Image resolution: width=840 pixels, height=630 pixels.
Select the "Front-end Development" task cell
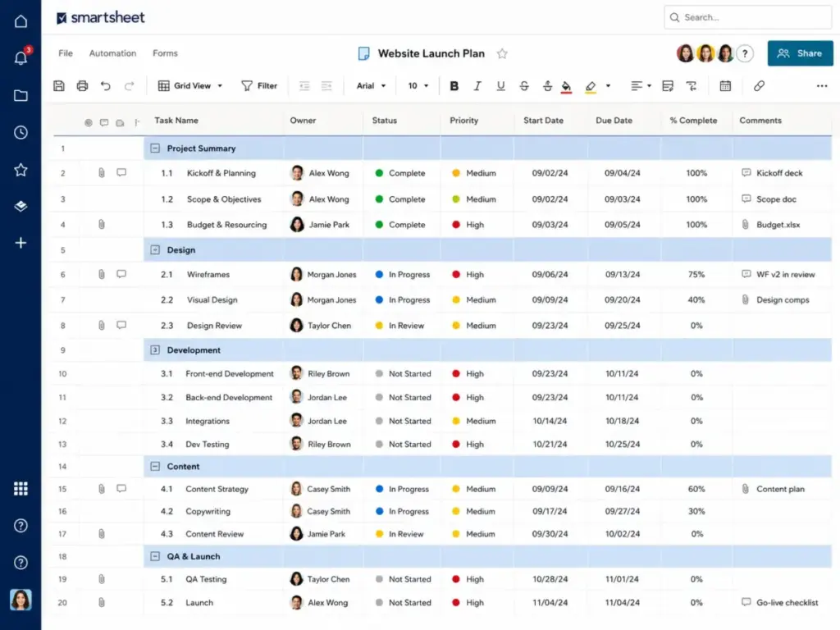[x=230, y=373]
